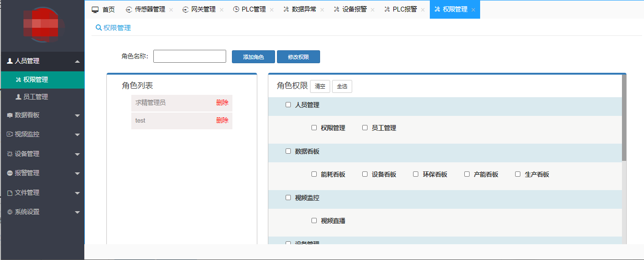Click the 添加角色 button
This screenshot has width=644, height=260.
pos(253,57)
